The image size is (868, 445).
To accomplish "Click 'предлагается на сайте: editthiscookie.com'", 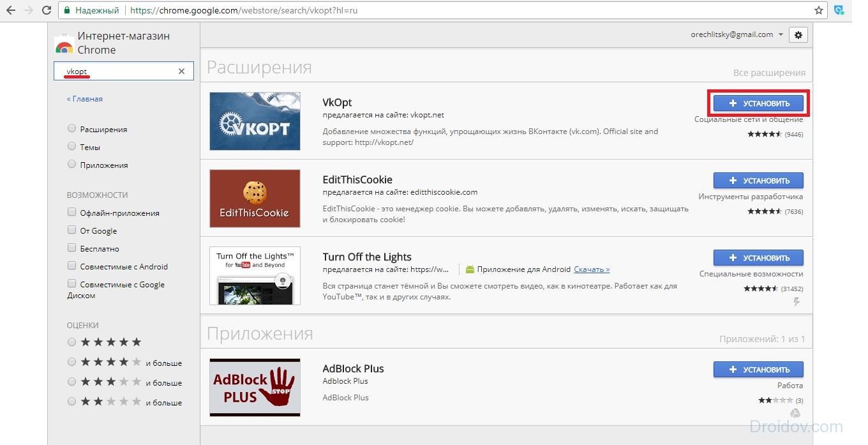I will pos(400,192).
